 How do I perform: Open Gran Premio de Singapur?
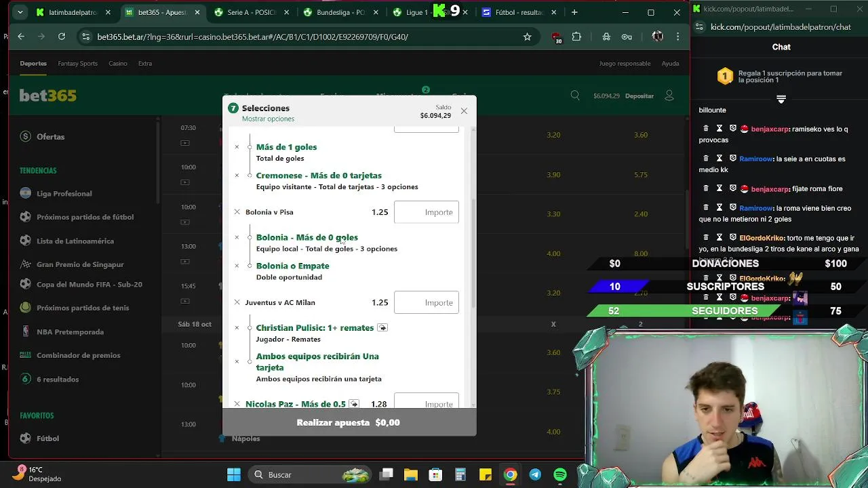pos(80,264)
